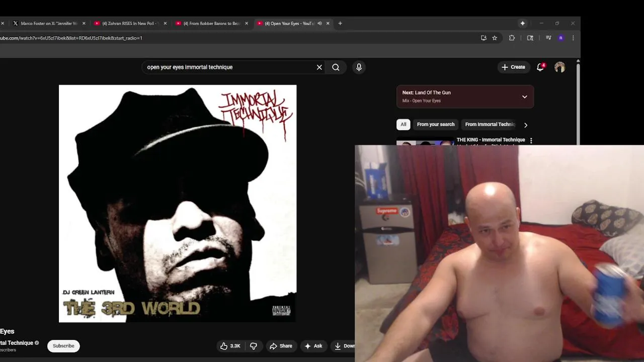The width and height of the screenshot is (644, 362).
Task: Clear the YouTube search text
Action: 319,67
